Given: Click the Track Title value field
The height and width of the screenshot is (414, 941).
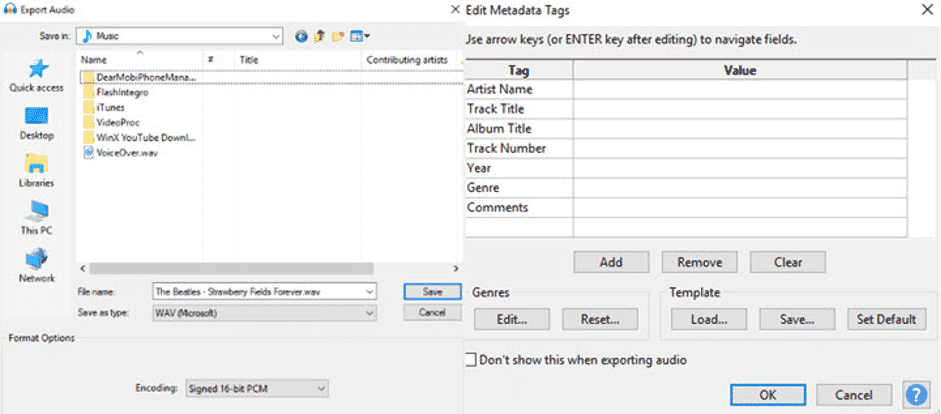Looking at the screenshot, I should coord(740,109).
